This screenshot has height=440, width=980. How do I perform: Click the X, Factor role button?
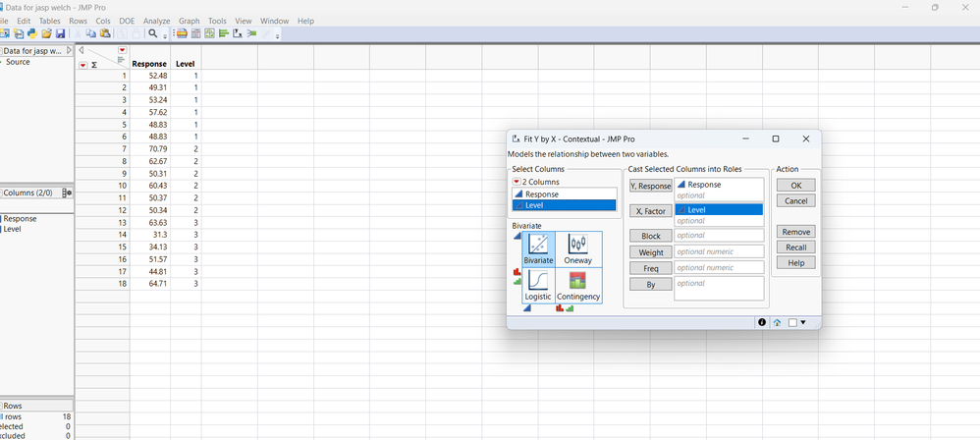[651, 212]
